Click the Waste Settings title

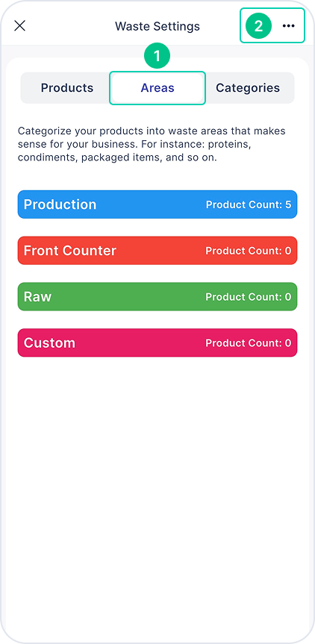click(157, 26)
